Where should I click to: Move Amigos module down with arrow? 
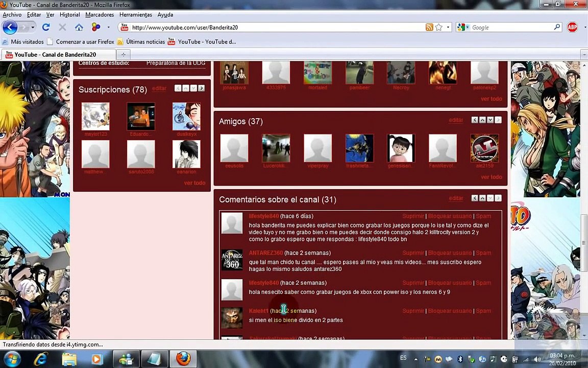490,120
